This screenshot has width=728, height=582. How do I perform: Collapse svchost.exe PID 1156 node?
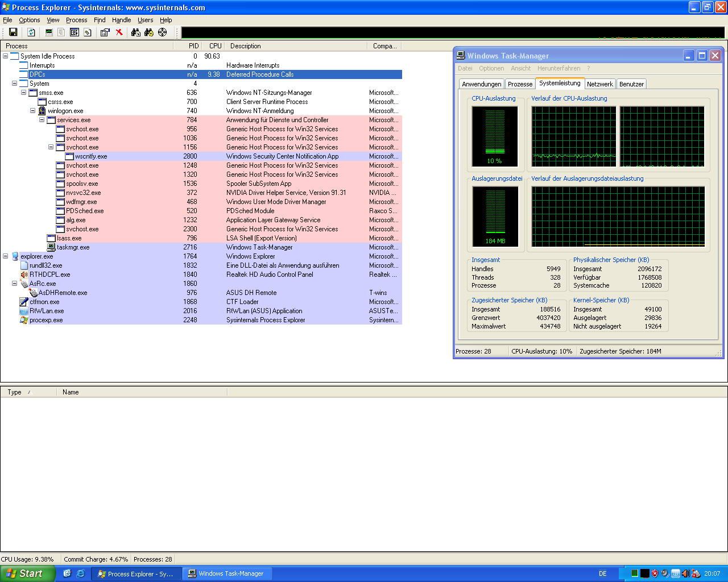tap(51, 147)
